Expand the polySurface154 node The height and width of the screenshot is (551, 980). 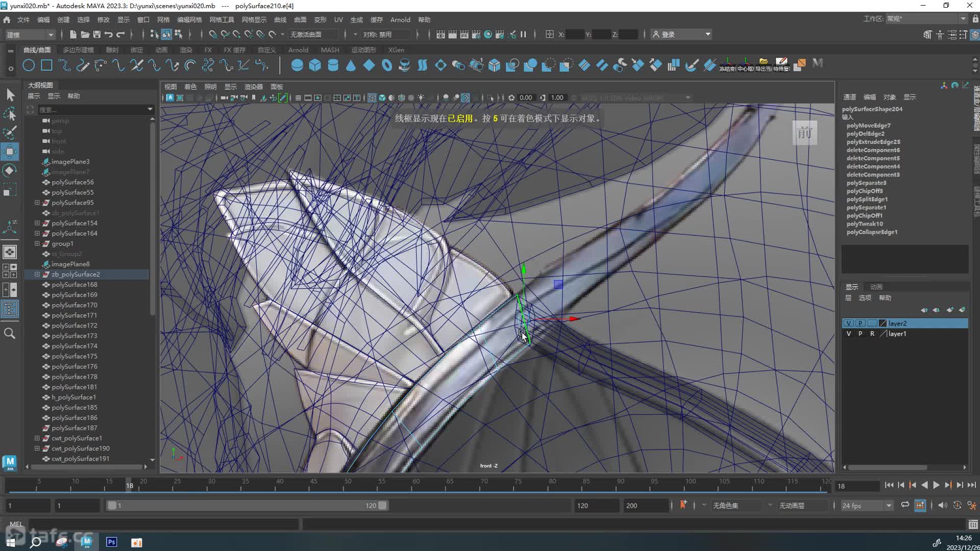tap(37, 223)
